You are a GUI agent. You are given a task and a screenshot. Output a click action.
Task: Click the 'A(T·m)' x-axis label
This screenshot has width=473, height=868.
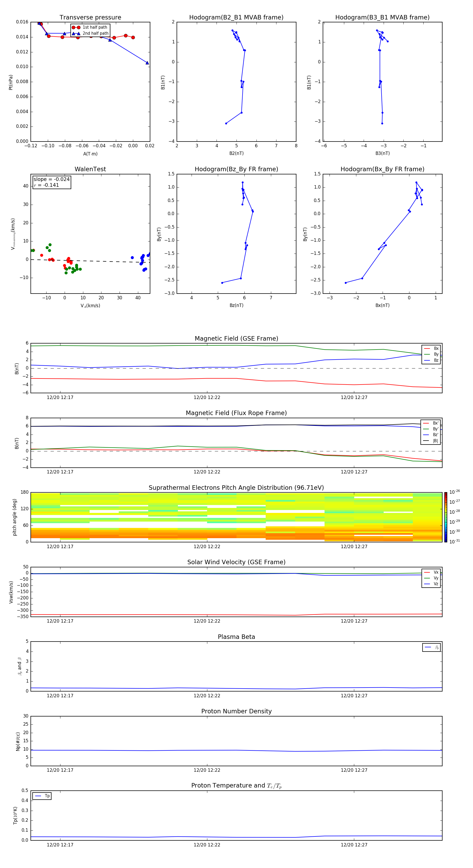[x=90, y=154]
